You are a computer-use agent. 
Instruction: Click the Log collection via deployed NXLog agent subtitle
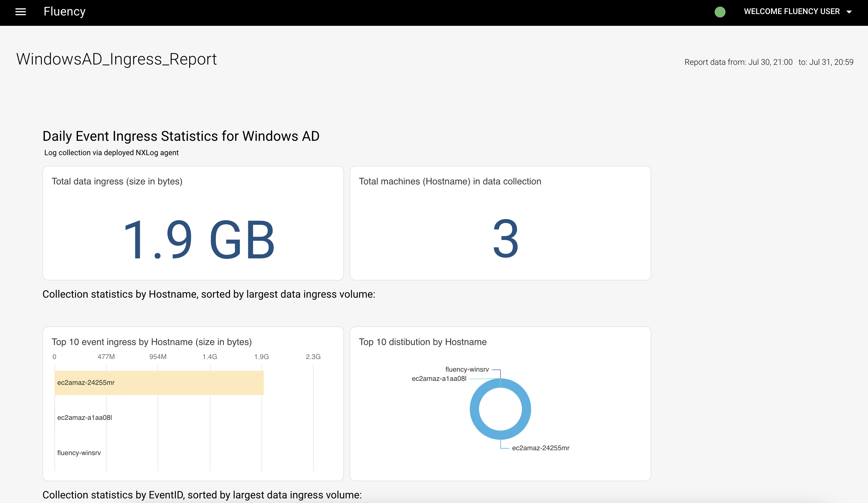(x=111, y=153)
